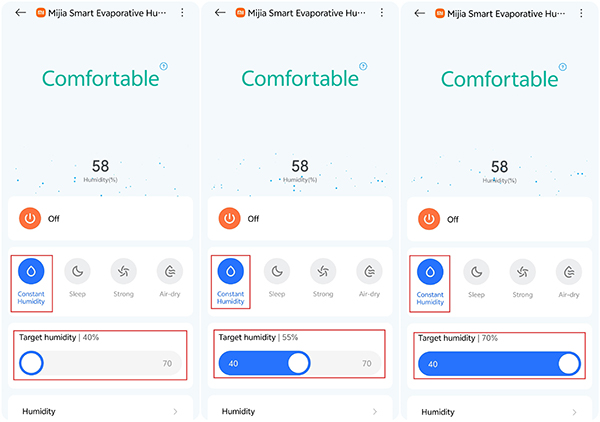600x422 pixels.
Task: Select Sleep mode in right phone screen
Action: point(476,271)
